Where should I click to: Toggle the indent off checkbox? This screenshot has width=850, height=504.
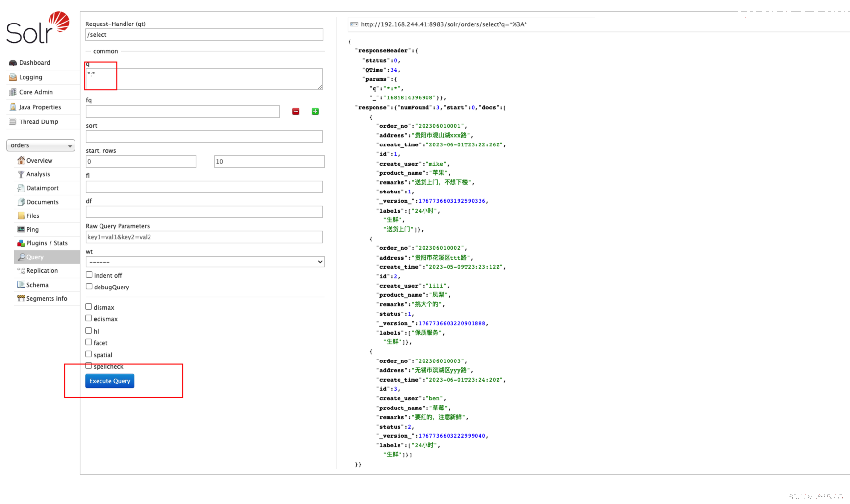(89, 275)
